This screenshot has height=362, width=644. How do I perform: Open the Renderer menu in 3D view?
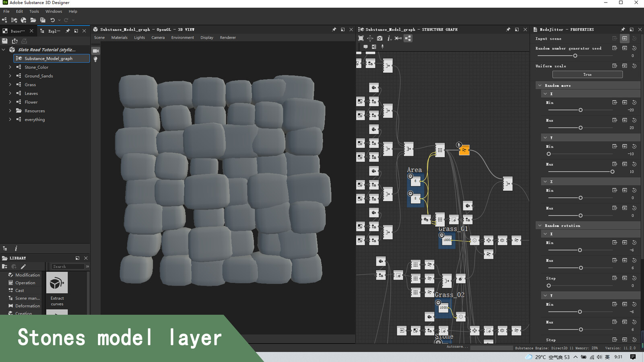tap(228, 37)
